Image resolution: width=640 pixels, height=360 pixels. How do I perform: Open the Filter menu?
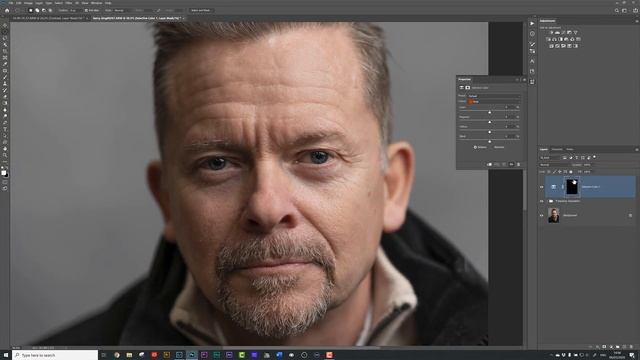pos(68,3)
